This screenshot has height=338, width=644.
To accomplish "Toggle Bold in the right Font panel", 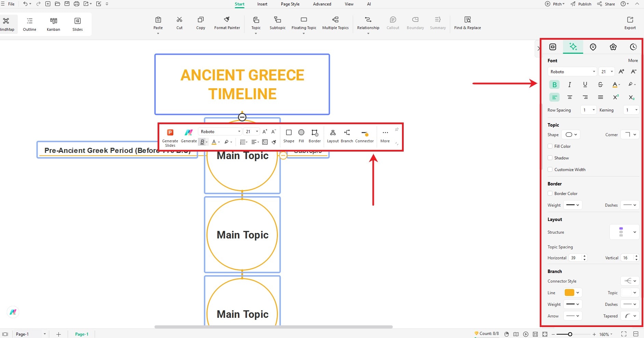I will (554, 84).
